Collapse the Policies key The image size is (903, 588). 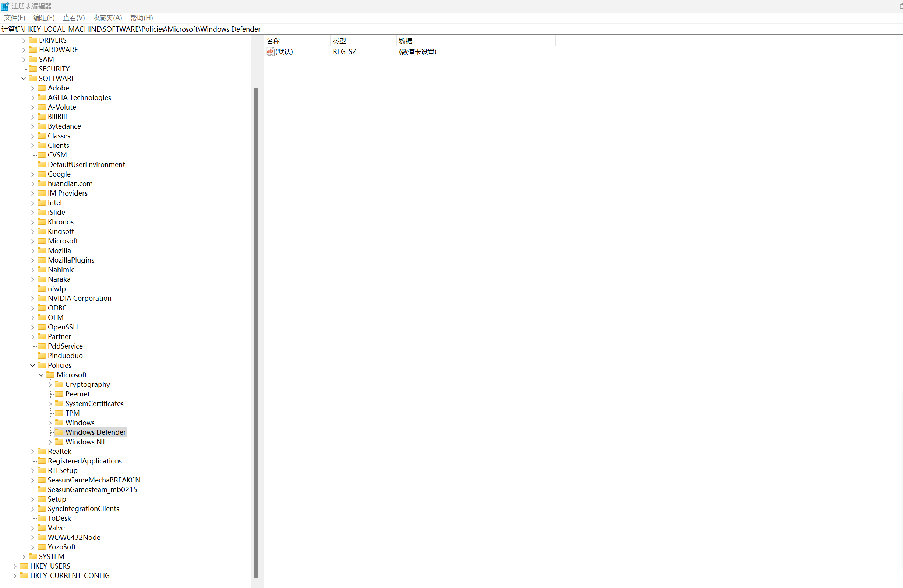coord(33,365)
